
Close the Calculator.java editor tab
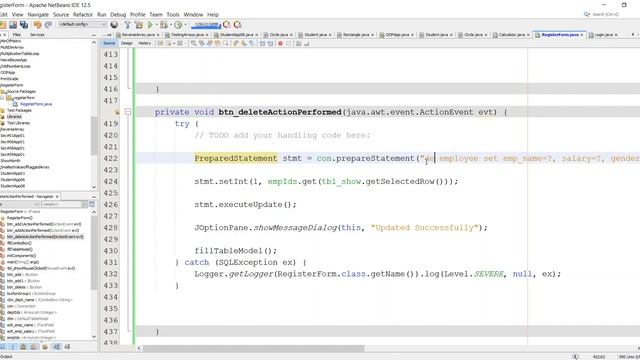pyautogui.click(x=528, y=35)
